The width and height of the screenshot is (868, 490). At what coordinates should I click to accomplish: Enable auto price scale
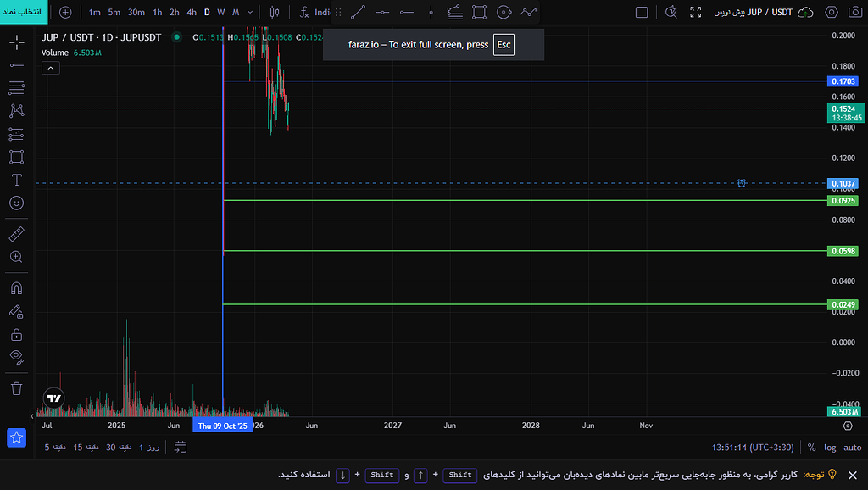(853, 448)
